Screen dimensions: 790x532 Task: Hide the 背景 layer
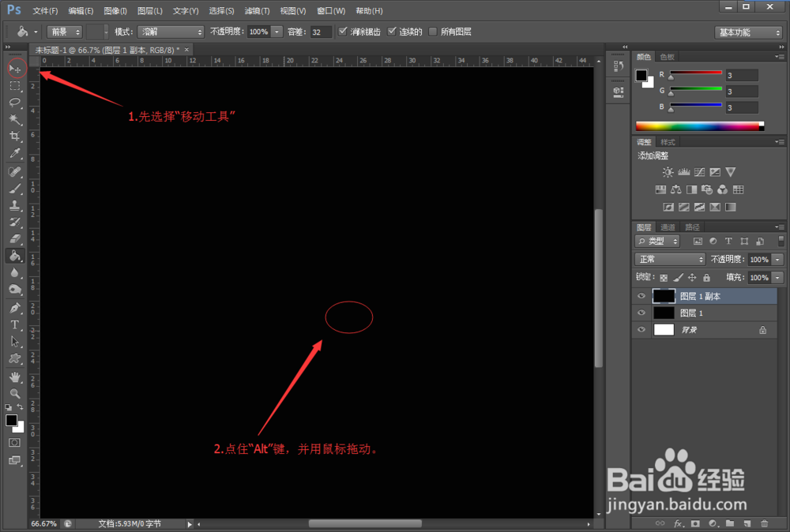point(641,329)
